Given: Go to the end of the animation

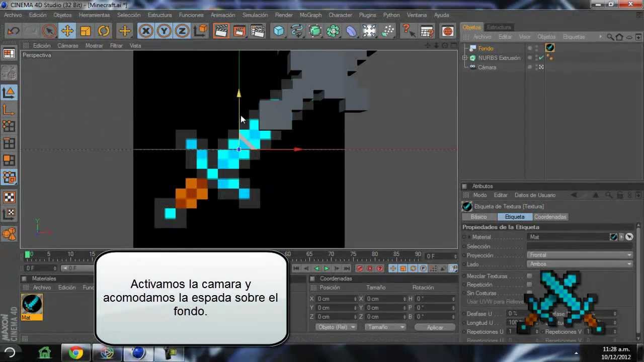Looking at the screenshot, I should click(x=347, y=268).
